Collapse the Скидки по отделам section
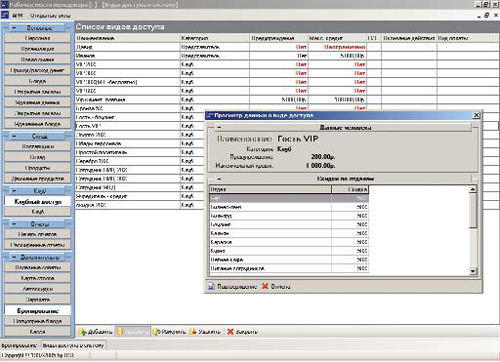 pyautogui.click(x=219, y=179)
